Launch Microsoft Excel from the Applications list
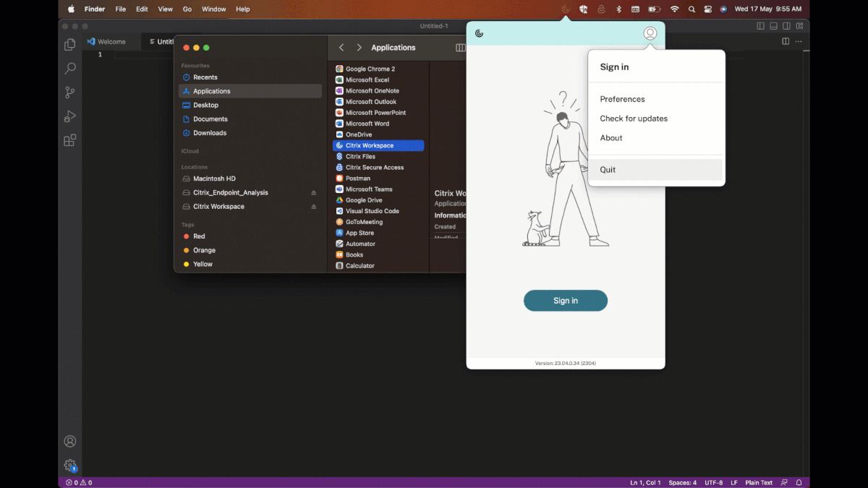Screen dimensions: 868x488 [x=369, y=80]
